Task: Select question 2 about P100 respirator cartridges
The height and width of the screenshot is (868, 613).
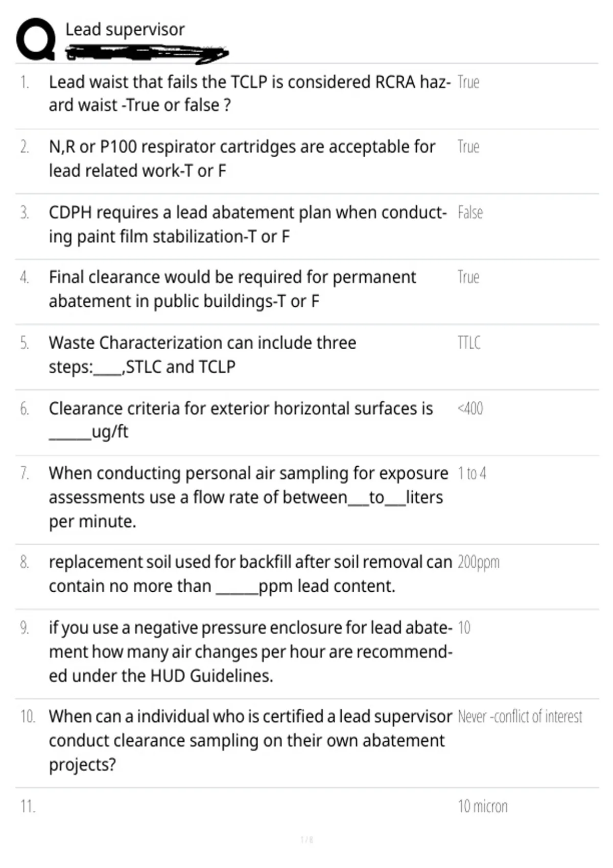Action: tap(242, 158)
